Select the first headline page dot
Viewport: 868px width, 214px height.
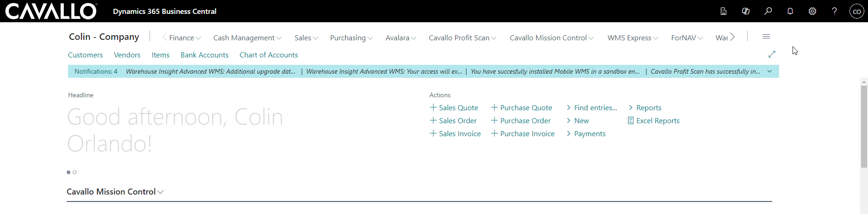click(x=69, y=172)
